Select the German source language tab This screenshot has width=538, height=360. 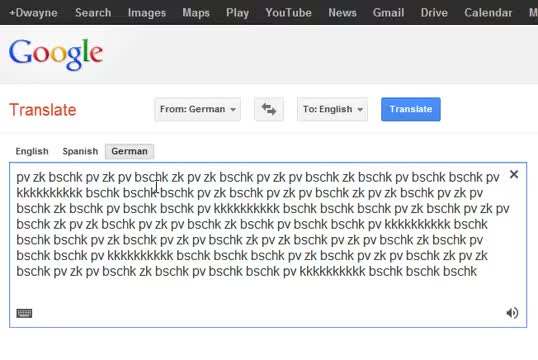point(129,151)
